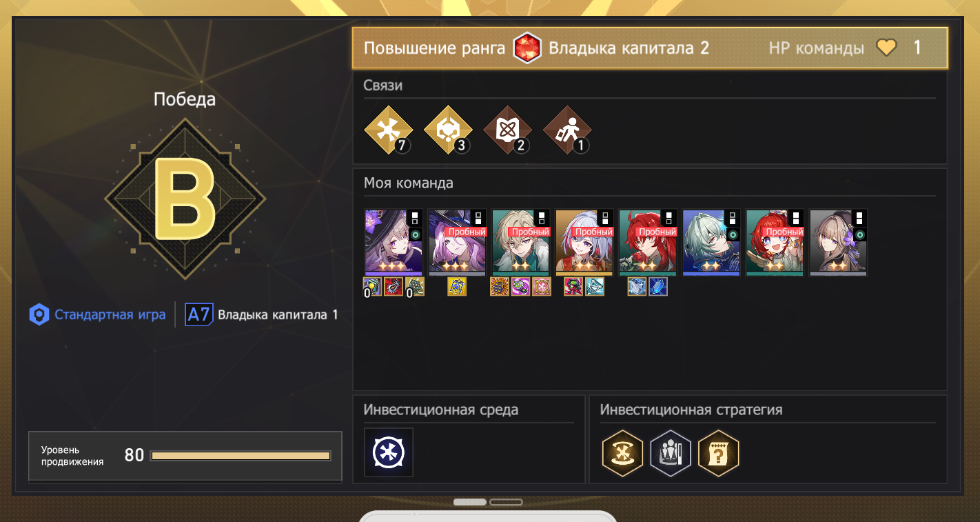Select the gold bond icon with count 7

(389, 130)
